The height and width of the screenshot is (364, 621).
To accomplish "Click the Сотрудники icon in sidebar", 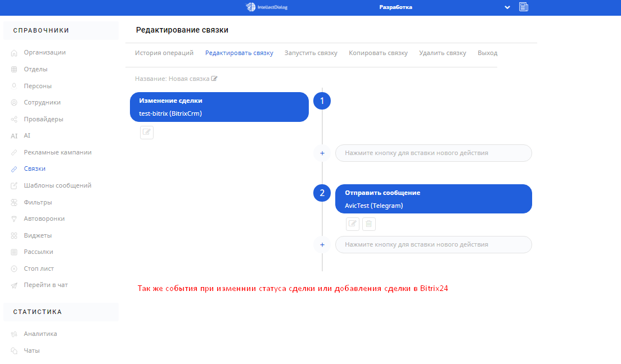I will 14,102.
